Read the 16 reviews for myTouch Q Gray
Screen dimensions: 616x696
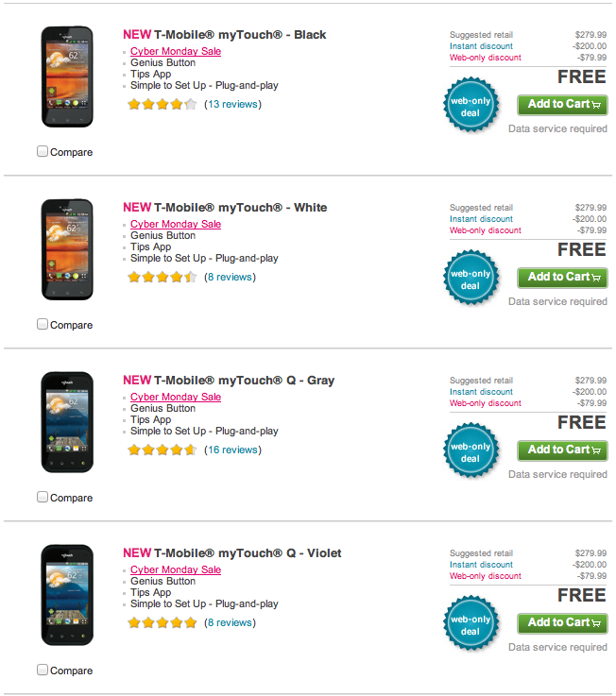(232, 450)
